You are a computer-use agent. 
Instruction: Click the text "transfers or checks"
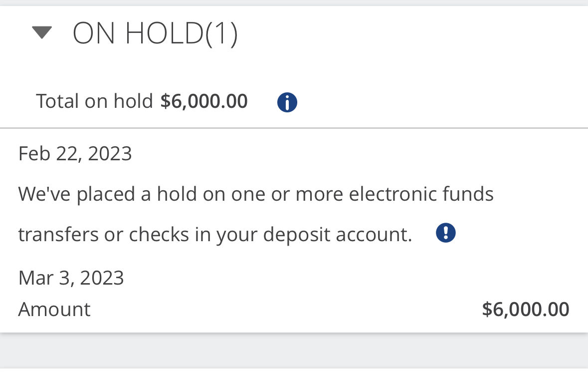(x=104, y=235)
